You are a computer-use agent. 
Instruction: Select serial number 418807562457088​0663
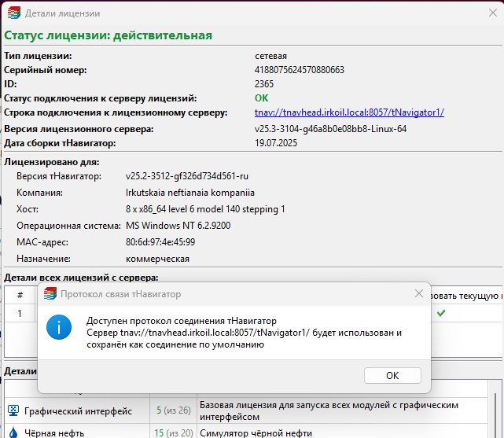300,70
